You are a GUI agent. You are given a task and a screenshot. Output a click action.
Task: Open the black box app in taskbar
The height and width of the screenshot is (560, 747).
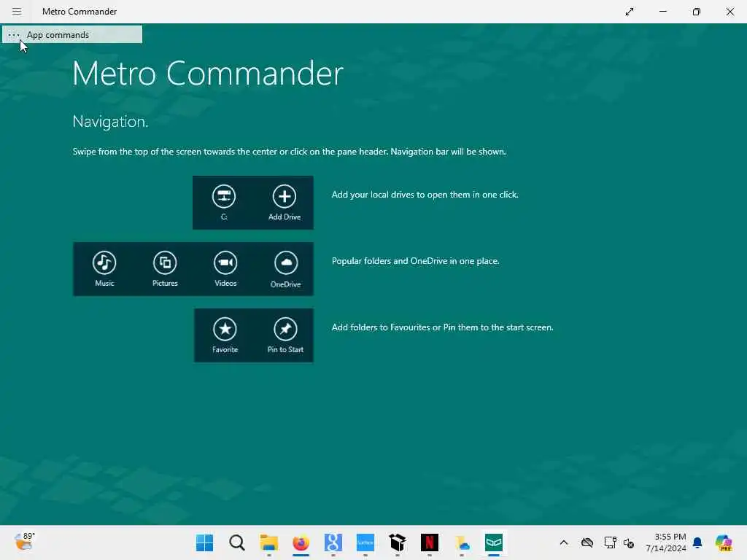(x=398, y=542)
